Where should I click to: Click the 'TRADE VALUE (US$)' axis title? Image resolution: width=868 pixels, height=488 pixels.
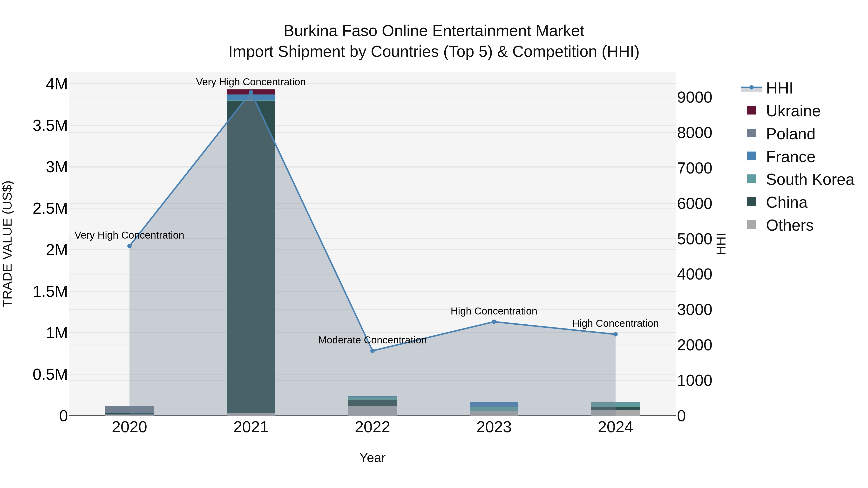(7, 244)
